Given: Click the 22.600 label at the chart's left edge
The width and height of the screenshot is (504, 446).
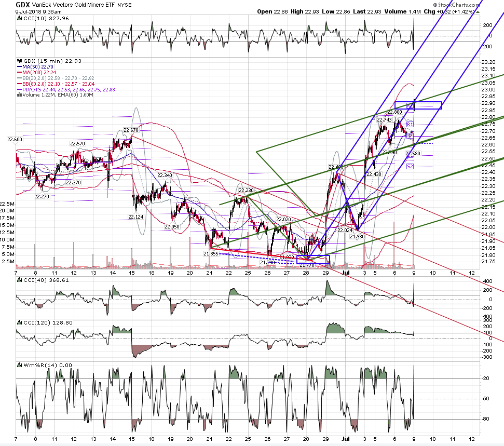Looking at the screenshot, I should point(15,140).
